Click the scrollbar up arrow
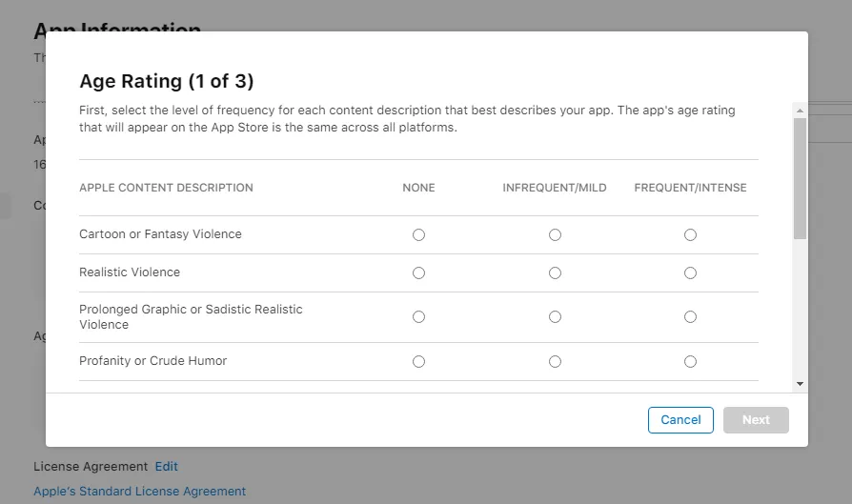This screenshot has width=852, height=504. tap(800, 111)
